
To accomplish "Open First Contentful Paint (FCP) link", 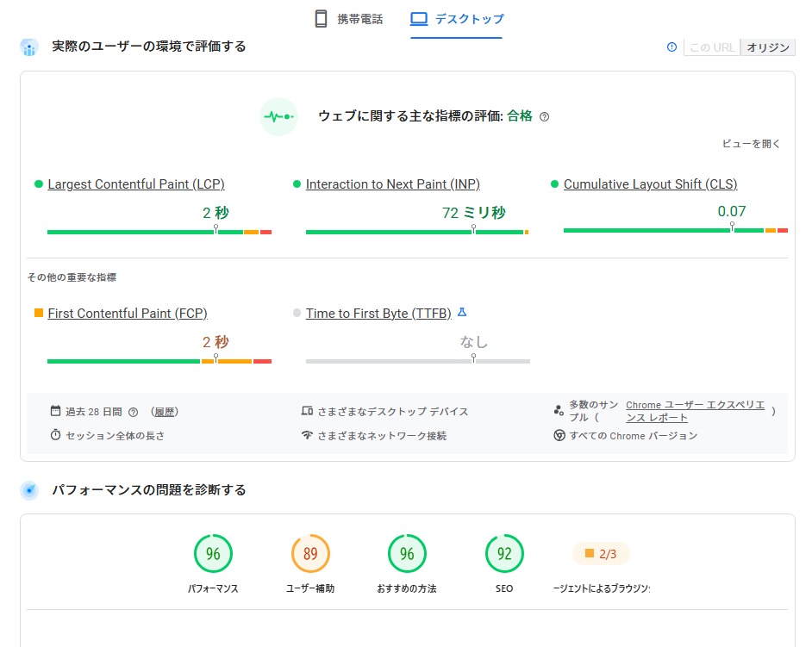I will click(x=128, y=314).
